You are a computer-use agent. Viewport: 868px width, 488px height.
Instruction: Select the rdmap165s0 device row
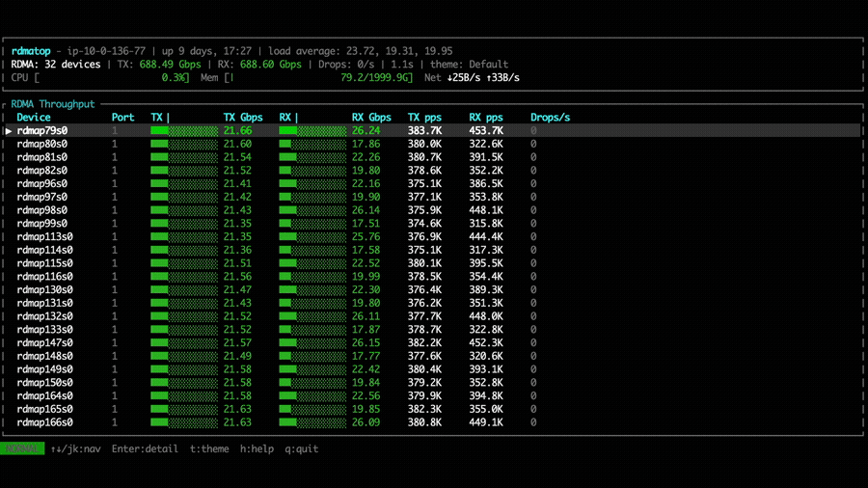432,410
